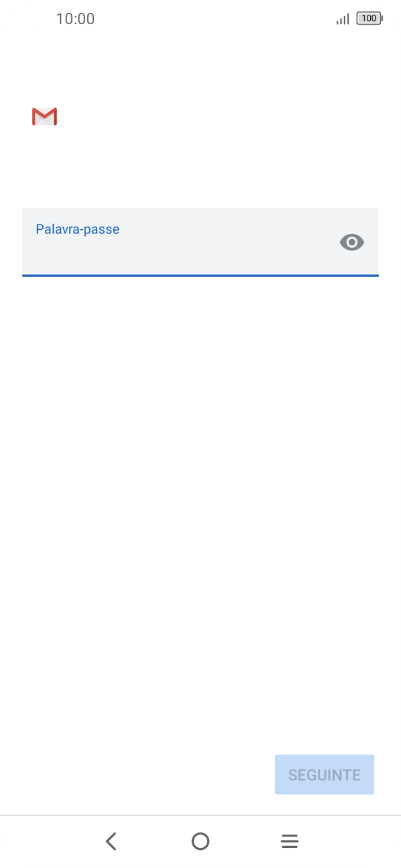This screenshot has width=401, height=868.
Task: Proceed to next step with SEGUINTE
Action: point(325,775)
